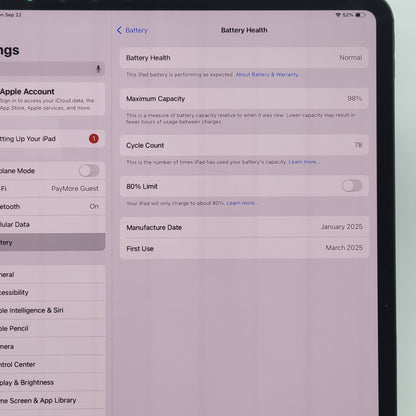The height and width of the screenshot is (416, 416).
Task: Open Control Center settings
Action: [52, 364]
